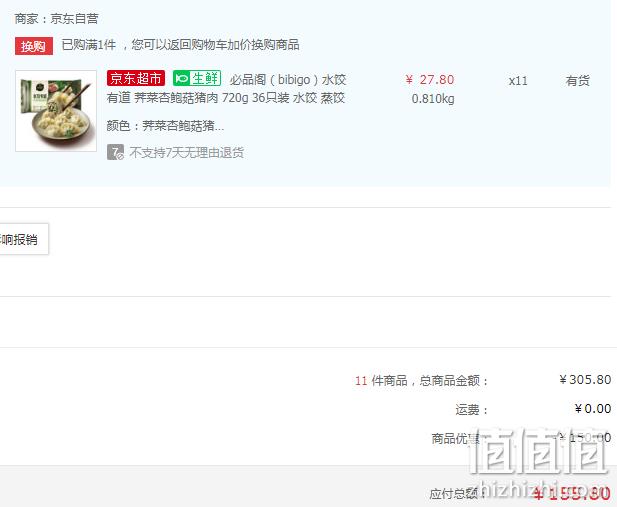
Task: Click the 7-day no-return policy icon
Action: [115, 152]
